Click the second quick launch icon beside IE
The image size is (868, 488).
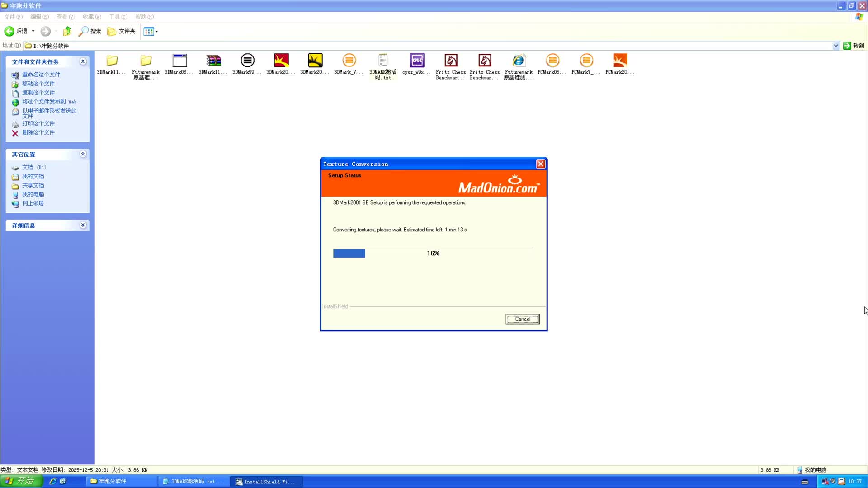click(x=63, y=481)
